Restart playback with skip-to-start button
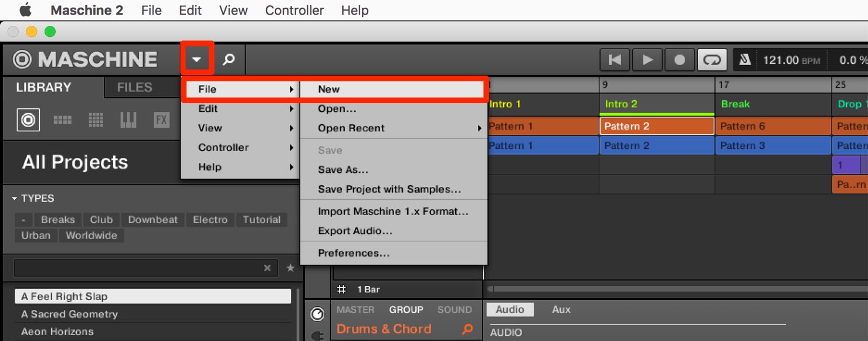Viewport: 868px width, 341px height. [x=615, y=60]
